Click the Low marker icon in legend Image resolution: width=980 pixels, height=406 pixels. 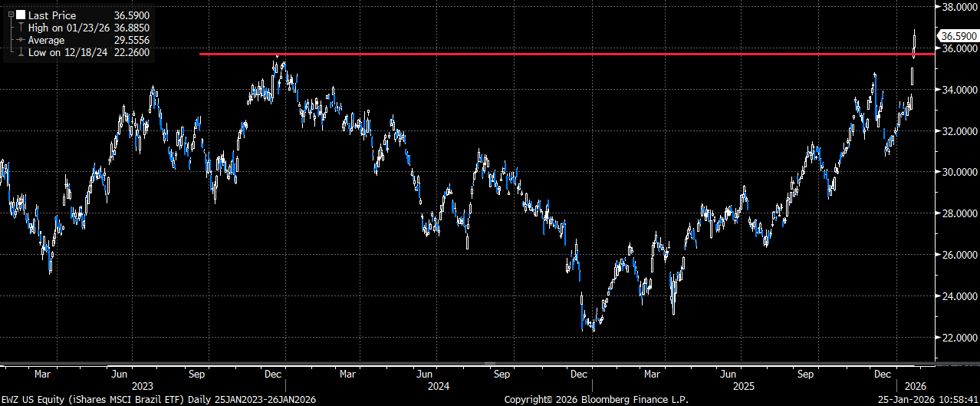pos(19,52)
